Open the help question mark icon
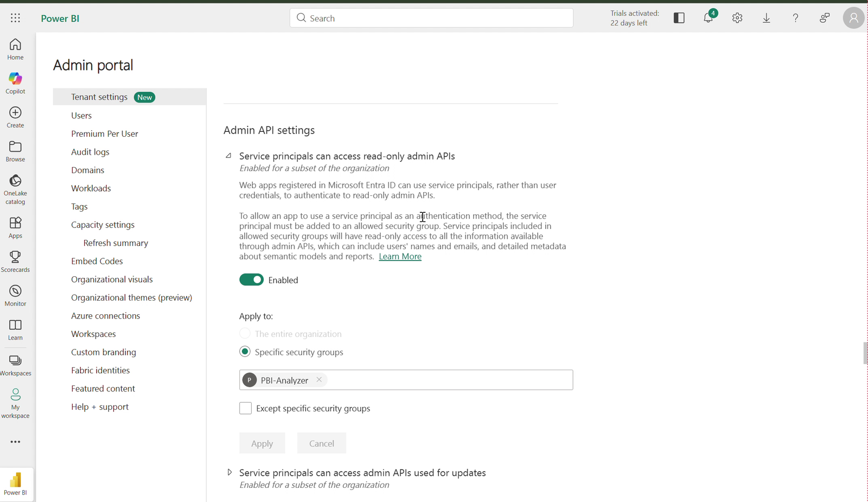Screen dimensions: 868x502 tap(795, 18)
